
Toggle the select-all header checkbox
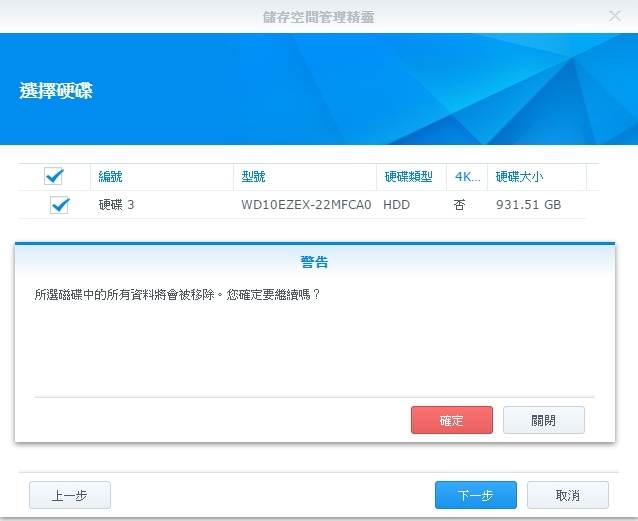click(54, 176)
